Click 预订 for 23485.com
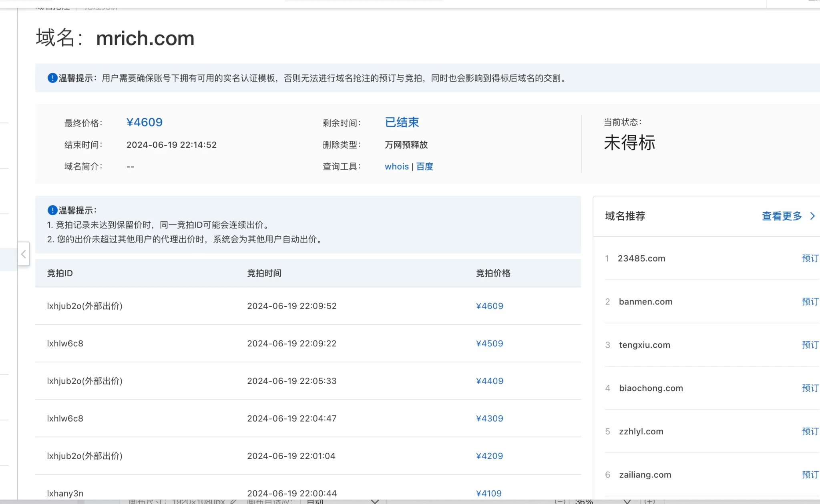Image resolution: width=820 pixels, height=504 pixels. click(810, 258)
